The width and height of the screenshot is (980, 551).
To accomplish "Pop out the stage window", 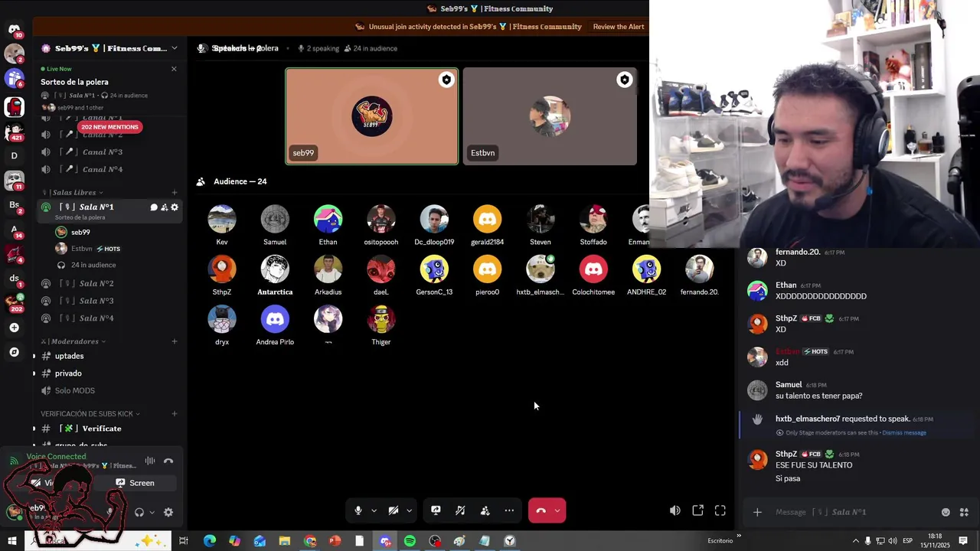I will [697, 510].
